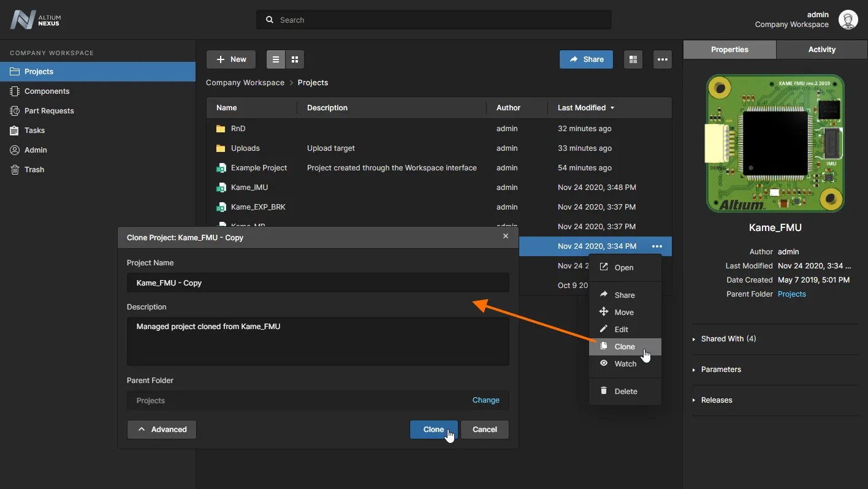Click the Kame_IMU project icon
This screenshot has height=489, width=868.
pos(221,188)
